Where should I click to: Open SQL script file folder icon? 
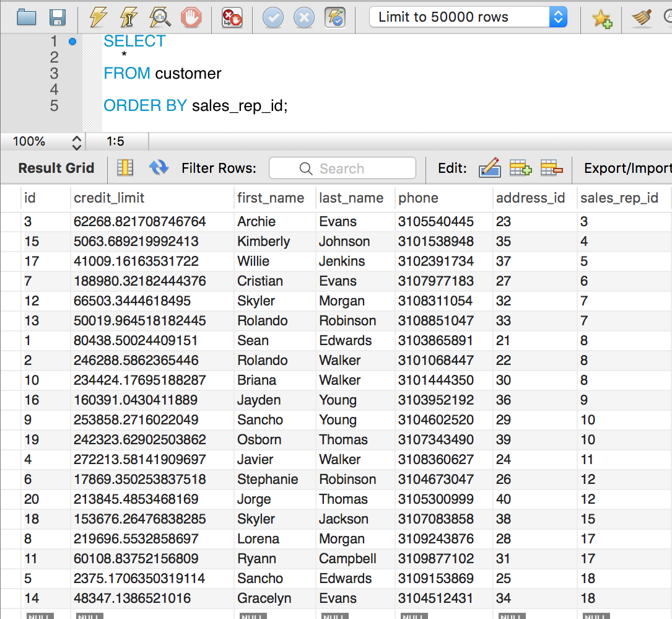point(26,17)
